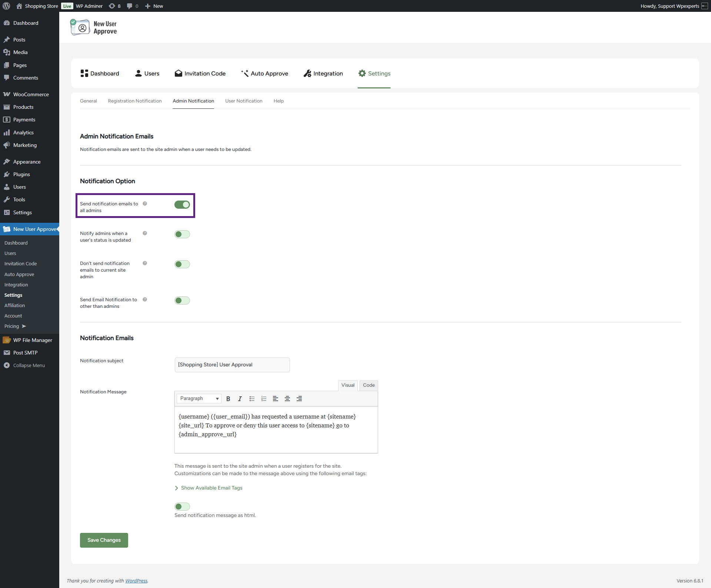The height and width of the screenshot is (588, 711).
Task: Insert a numbered list in the editor
Action: [x=264, y=399]
